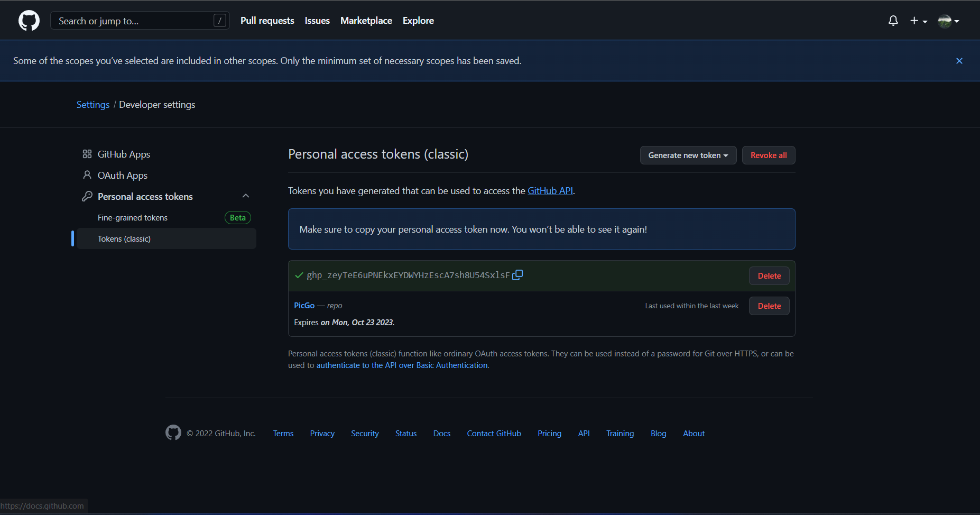Screen dimensions: 980x515
Task: Click the Revoke all button
Action: 769,155
